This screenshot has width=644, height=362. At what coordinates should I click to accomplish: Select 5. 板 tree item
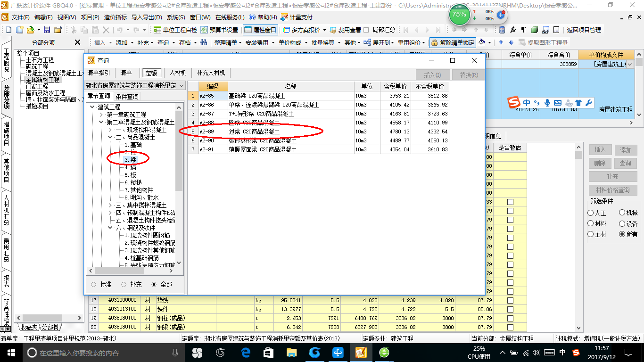(131, 175)
